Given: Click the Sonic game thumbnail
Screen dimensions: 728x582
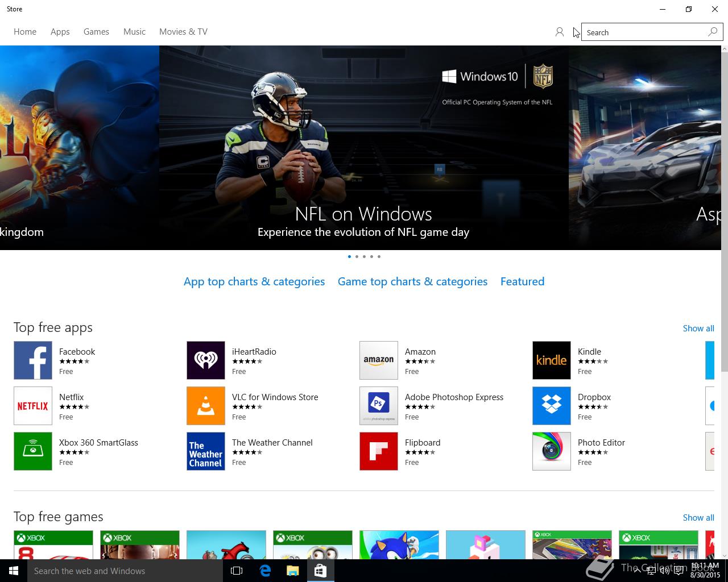Looking at the screenshot, I should tap(399, 545).
